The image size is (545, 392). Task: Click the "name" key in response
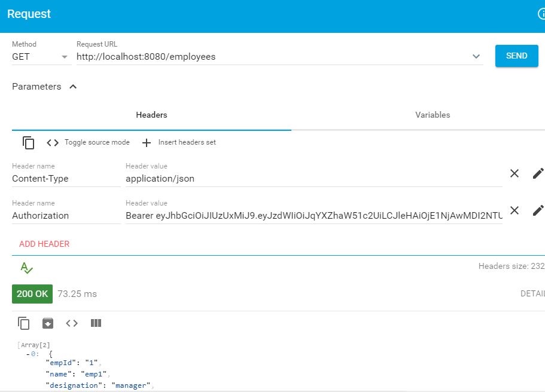pyautogui.click(x=59, y=374)
